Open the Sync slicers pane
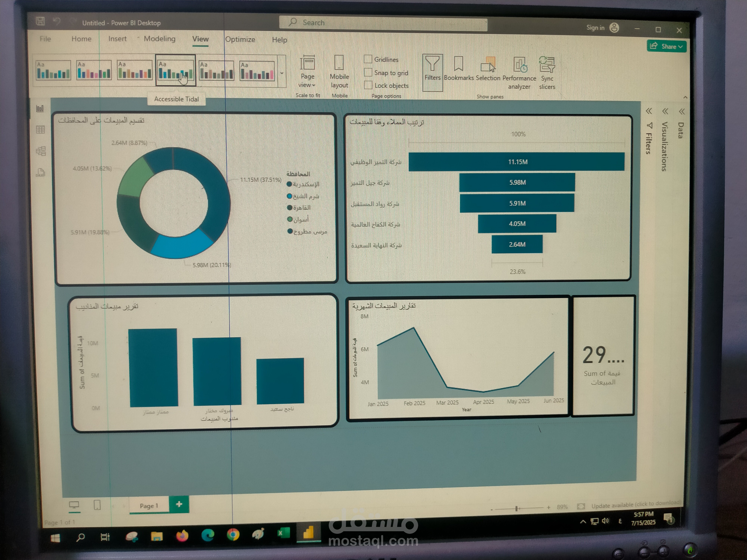 547,73
